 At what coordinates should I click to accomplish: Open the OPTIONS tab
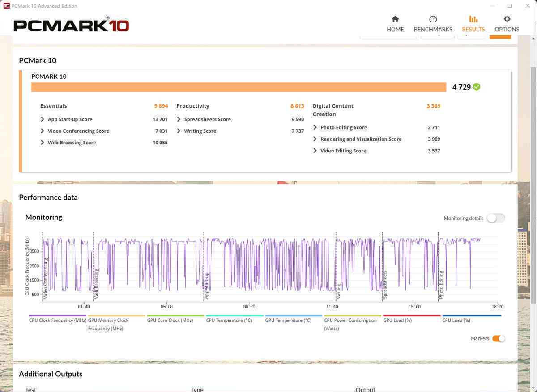click(507, 24)
